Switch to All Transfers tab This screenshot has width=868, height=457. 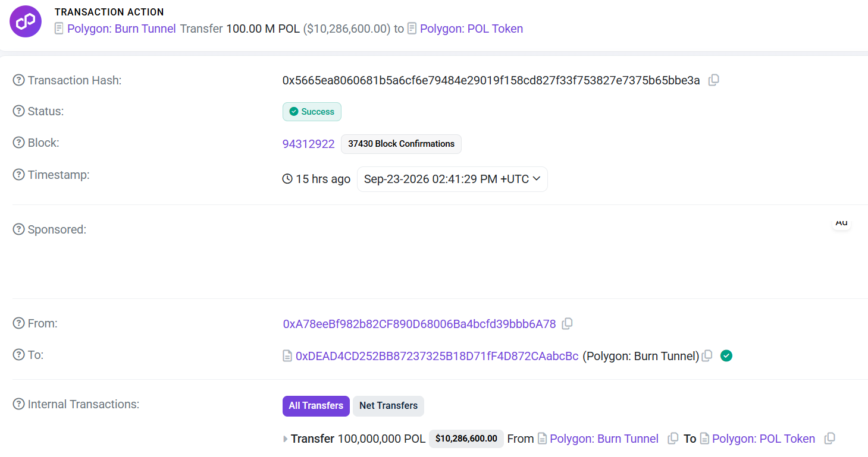tap(316, 406)
